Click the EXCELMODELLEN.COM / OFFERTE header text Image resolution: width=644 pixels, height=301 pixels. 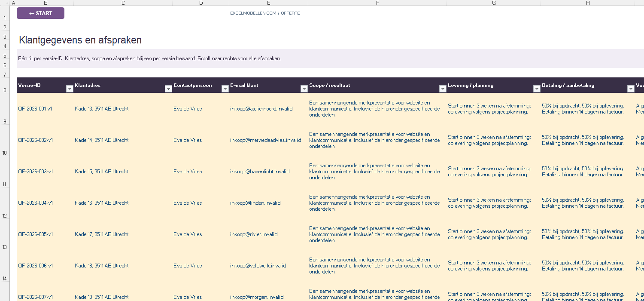point(265,13)
